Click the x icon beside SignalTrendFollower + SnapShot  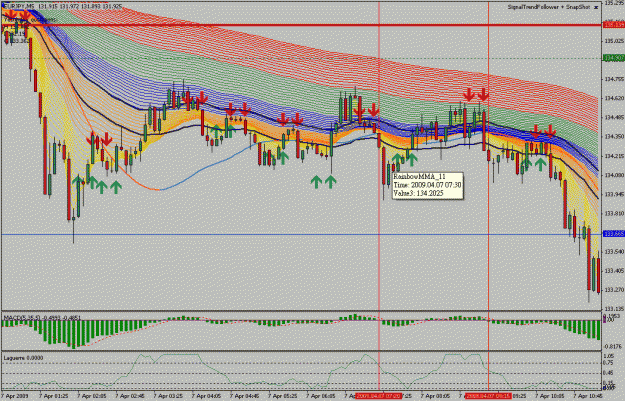(x=596, y=7)
